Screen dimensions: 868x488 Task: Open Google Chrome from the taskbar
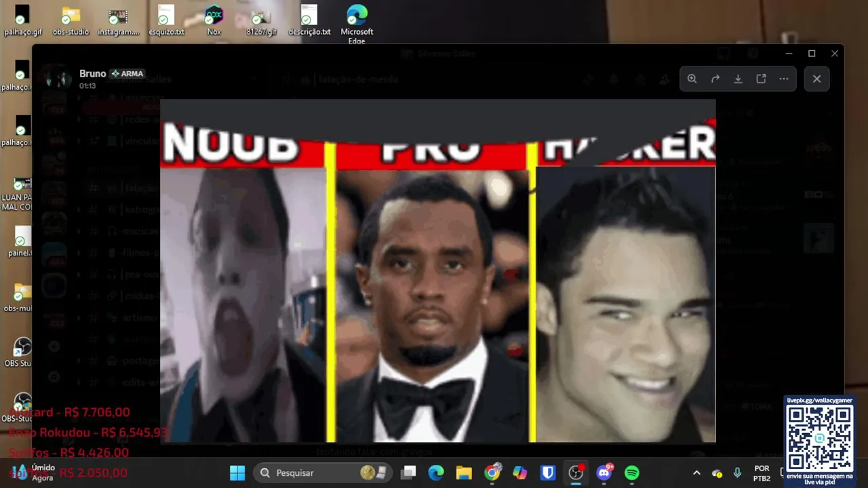click(492, 472)
